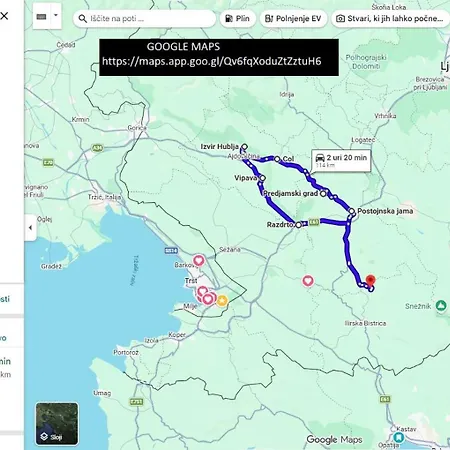
Task: Select the Plin gas station filter
Action: 238,19
